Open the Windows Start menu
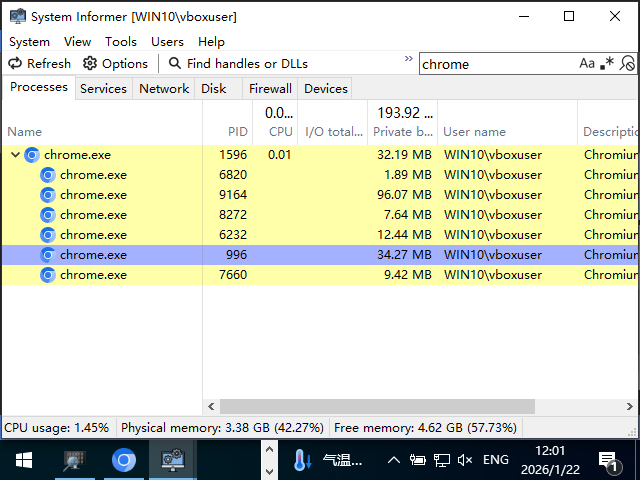The image size is (640, 480). point(24,460)
